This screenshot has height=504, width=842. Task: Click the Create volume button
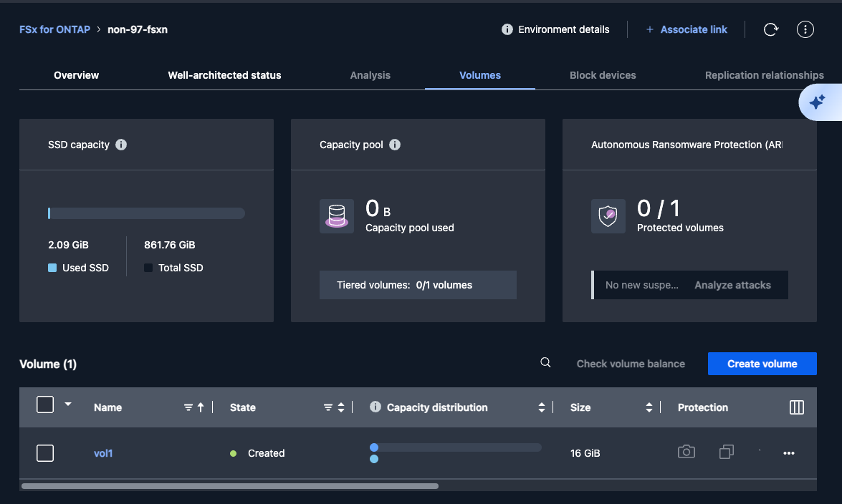point(762,364)
